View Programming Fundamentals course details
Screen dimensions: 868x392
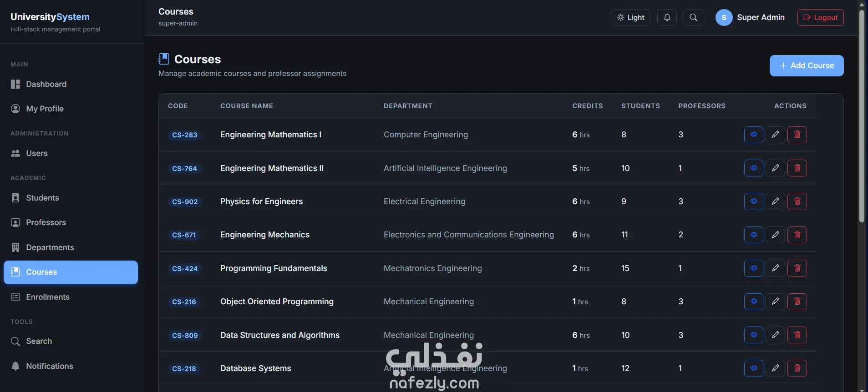(753, 268)
